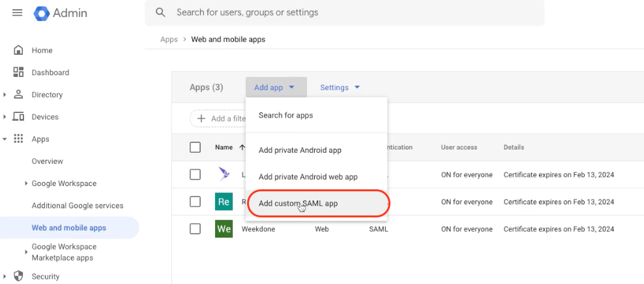Click the Directory person icon

[18, 95]
